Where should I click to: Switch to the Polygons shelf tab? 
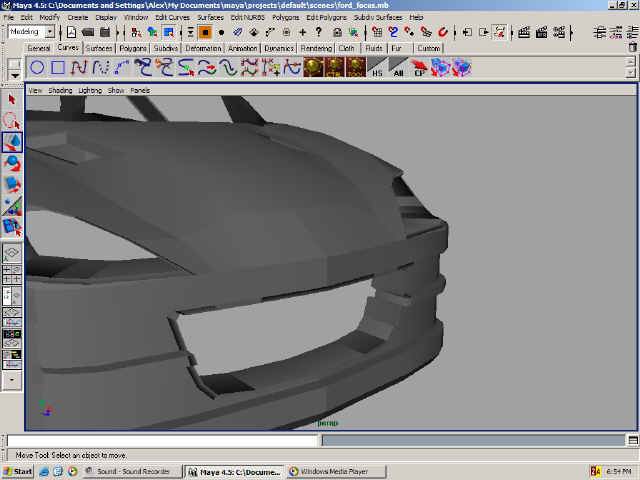coord(132,48)
